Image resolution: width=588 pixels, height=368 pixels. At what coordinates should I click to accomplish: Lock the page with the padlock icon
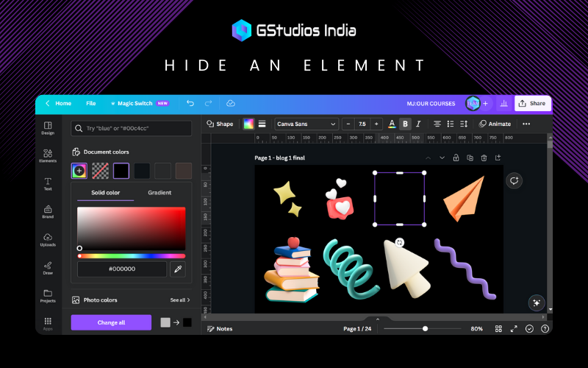[x=456, y=158]
